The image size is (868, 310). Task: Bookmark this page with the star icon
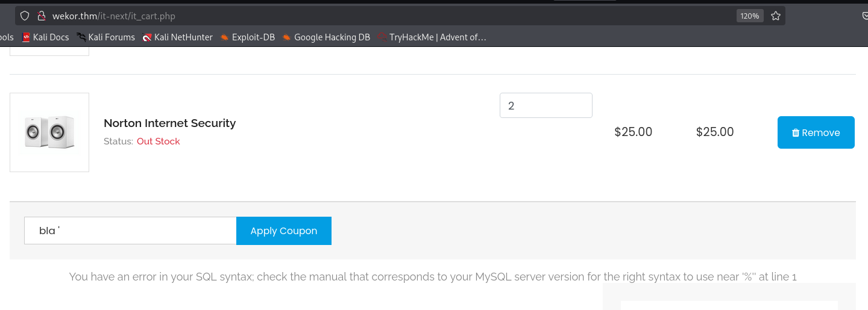click(x=776, y=16)
